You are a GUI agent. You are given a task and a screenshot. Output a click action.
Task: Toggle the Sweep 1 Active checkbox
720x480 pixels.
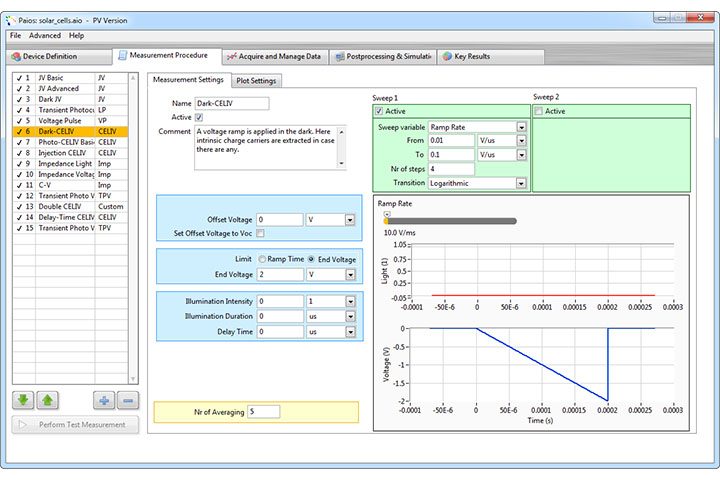click(x=379, y=111)
